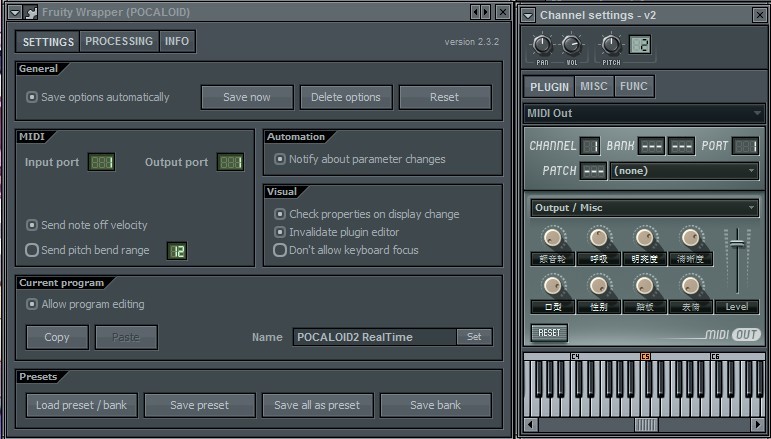Open Channel settings window menu arrow
Image resolution: width=771 pixels, height=439 pixels.
(528, 15)
